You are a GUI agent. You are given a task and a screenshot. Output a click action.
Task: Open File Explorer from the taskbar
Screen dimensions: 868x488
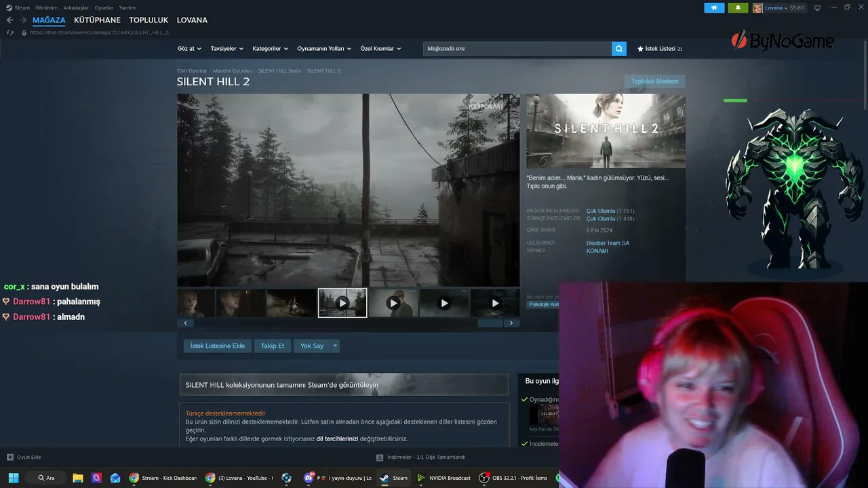(78, 478)
